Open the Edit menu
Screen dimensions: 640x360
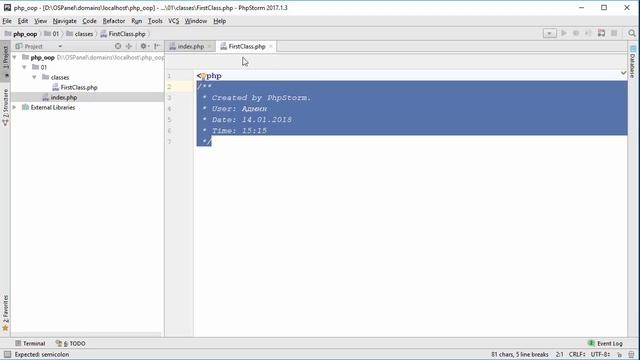(x=23, y=21)
